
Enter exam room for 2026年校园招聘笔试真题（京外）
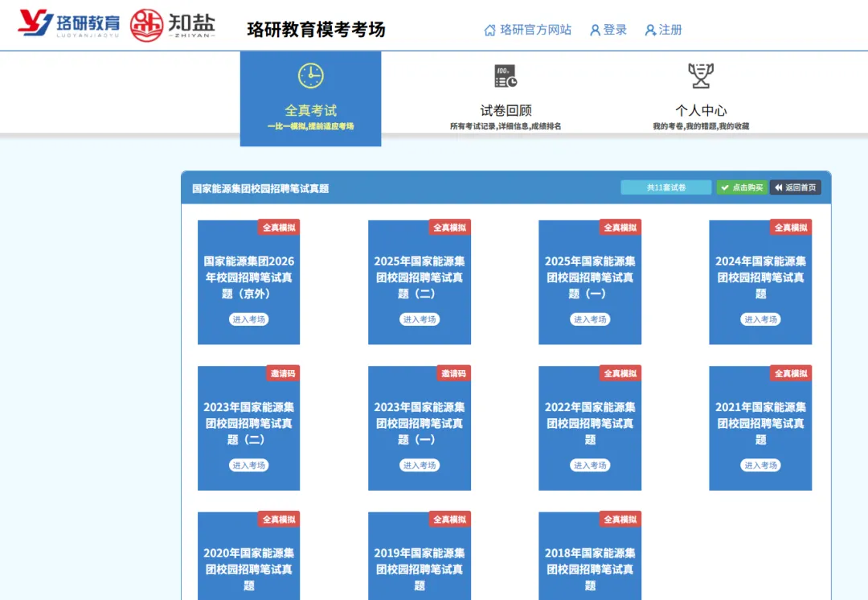click(248, 319)
